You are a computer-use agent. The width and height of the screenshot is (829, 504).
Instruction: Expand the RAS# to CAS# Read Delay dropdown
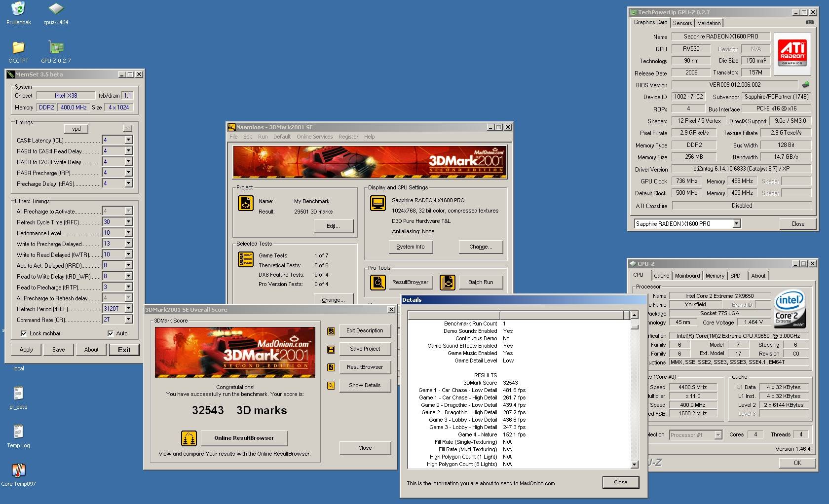coord(128,151)
